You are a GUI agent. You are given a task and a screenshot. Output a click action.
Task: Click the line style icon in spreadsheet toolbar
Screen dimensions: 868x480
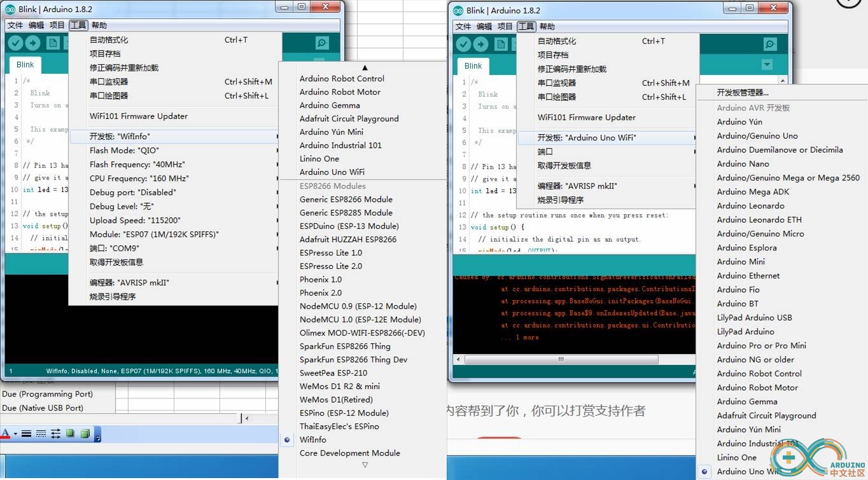pos(26,434)
